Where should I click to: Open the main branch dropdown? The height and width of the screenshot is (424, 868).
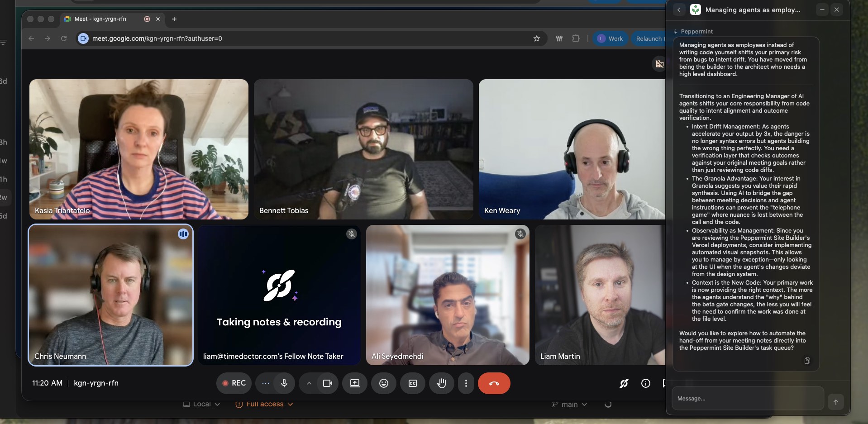pos(569,404)
